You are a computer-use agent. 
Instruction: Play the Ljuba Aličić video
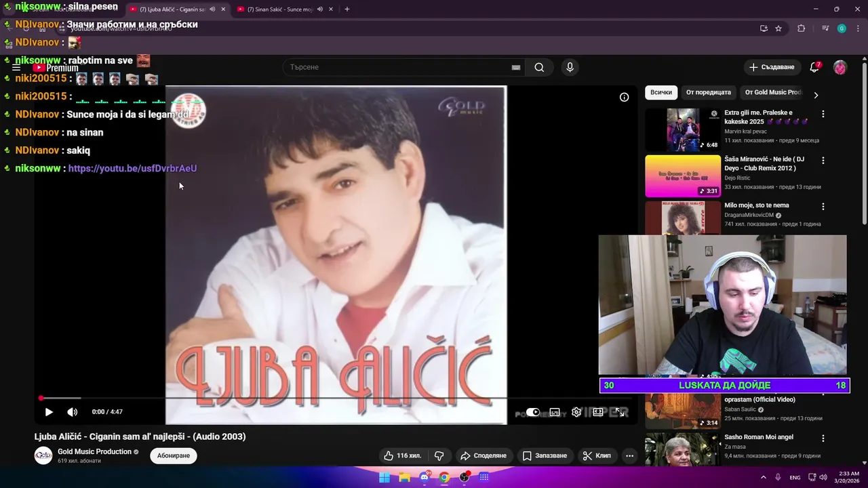tap(49, 412)
